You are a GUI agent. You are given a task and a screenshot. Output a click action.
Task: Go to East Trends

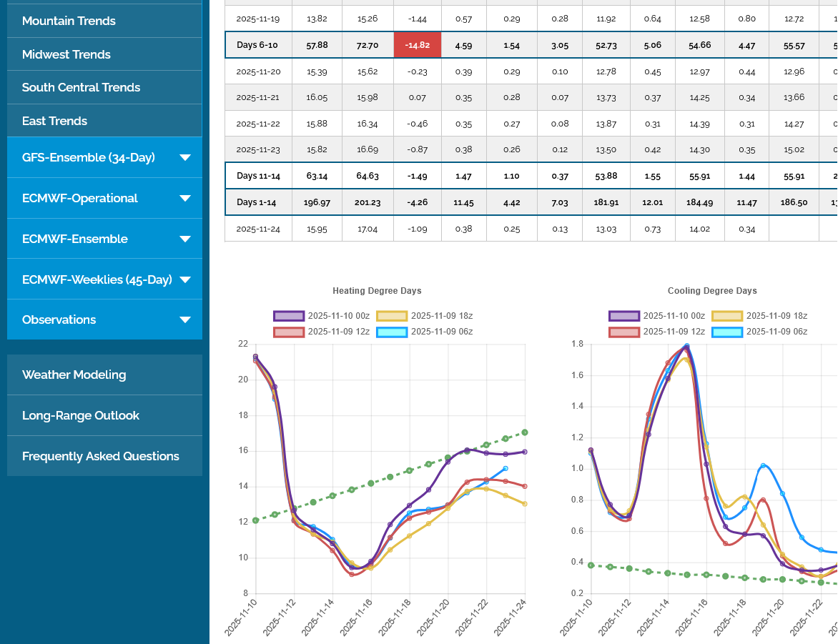(x=54, y=121)
